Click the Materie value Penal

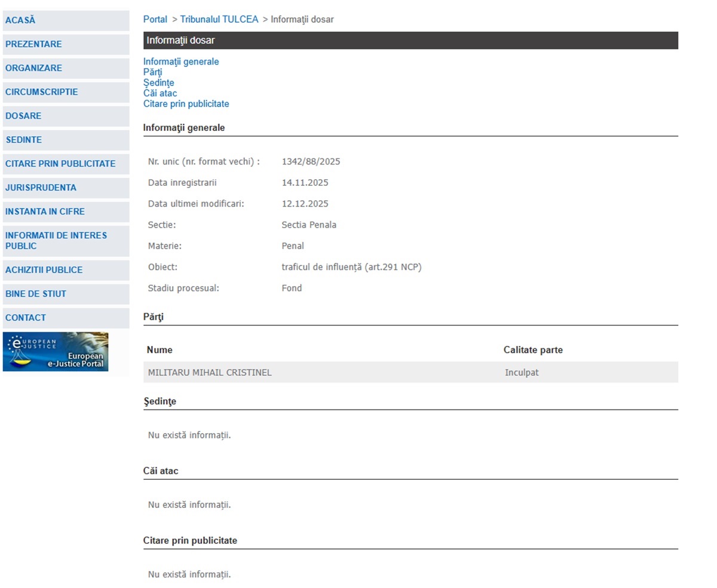pos(293,246)
